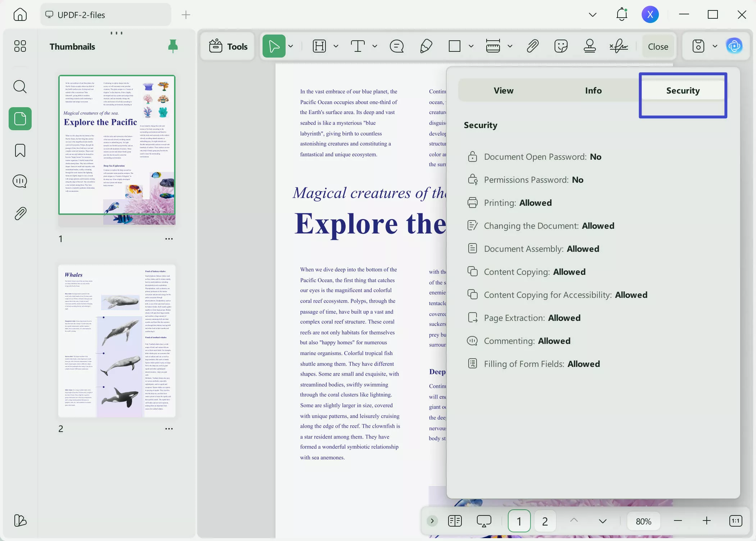Image resolution: width=756 pixels, height=541 pixels.
Task: Open the bookmarks panel
Action: pyautogui.click(x=20, y=150)
